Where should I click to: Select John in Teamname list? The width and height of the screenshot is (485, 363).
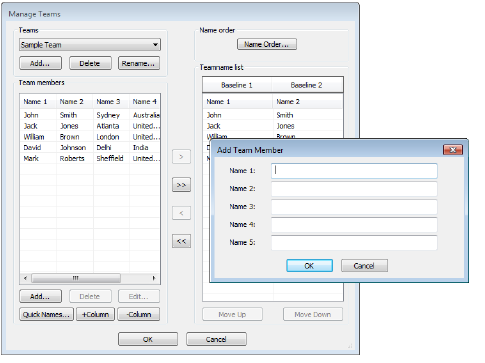pos(214,115)
